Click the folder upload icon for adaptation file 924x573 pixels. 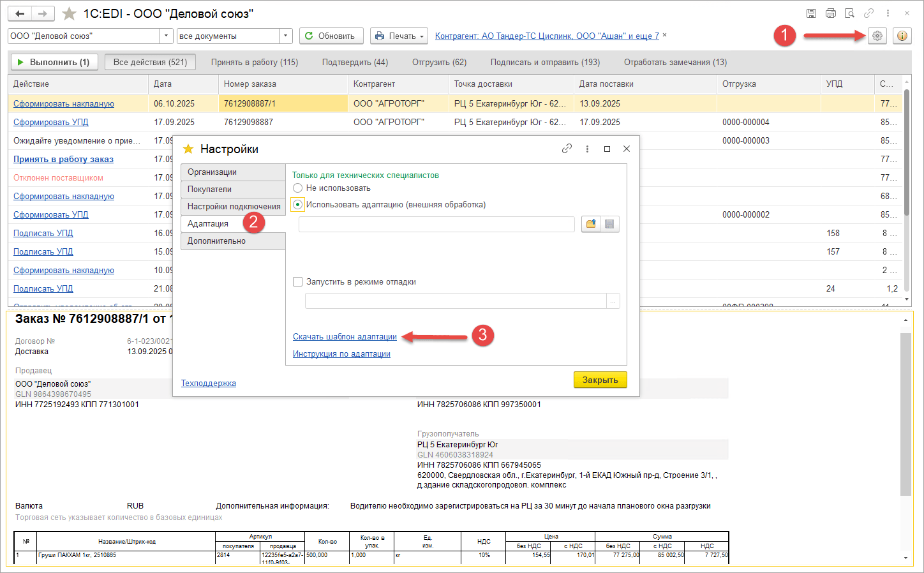(x=591, y=224)
